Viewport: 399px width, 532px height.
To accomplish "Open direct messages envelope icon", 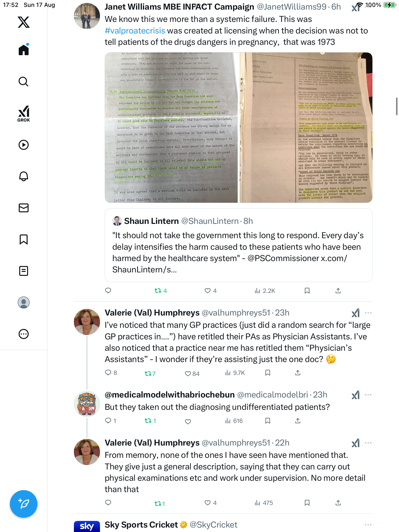I will coord(24,208).
